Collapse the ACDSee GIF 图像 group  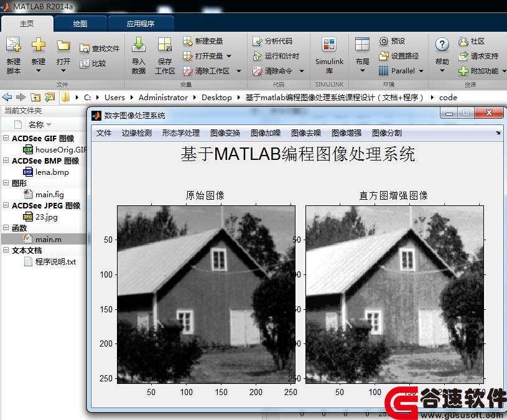pos(6,138)
